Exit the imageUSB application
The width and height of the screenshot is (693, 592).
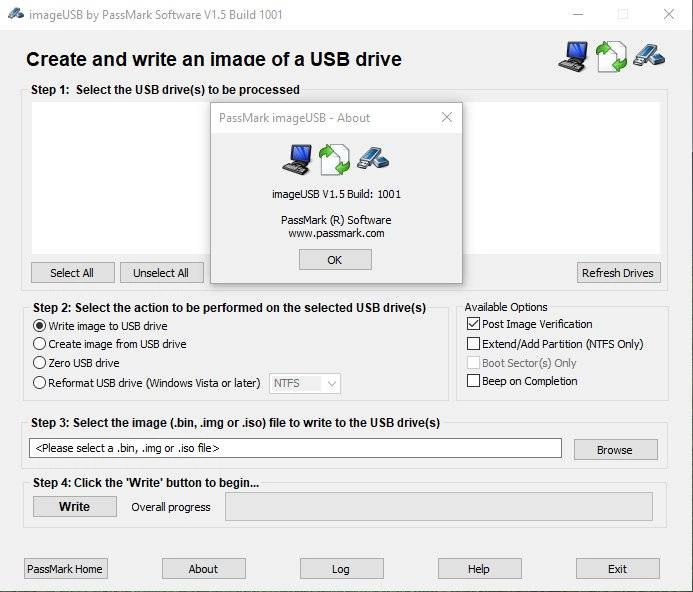(617, 569)
